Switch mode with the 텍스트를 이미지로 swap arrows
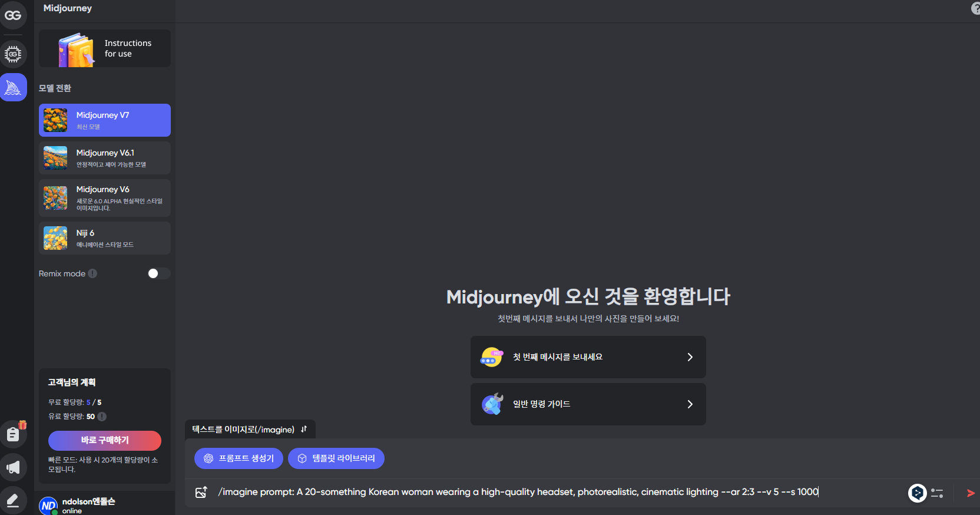 coord(304,429)
